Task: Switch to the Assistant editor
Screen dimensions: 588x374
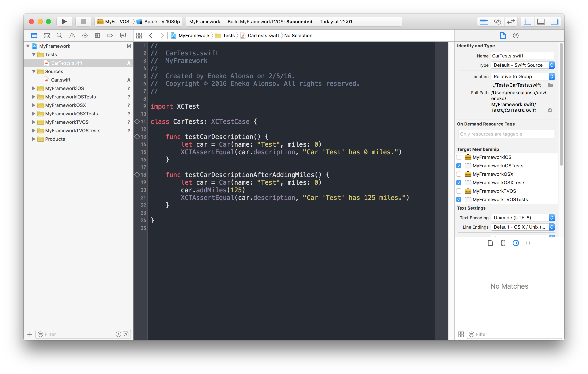Action: tap(497, 22)
